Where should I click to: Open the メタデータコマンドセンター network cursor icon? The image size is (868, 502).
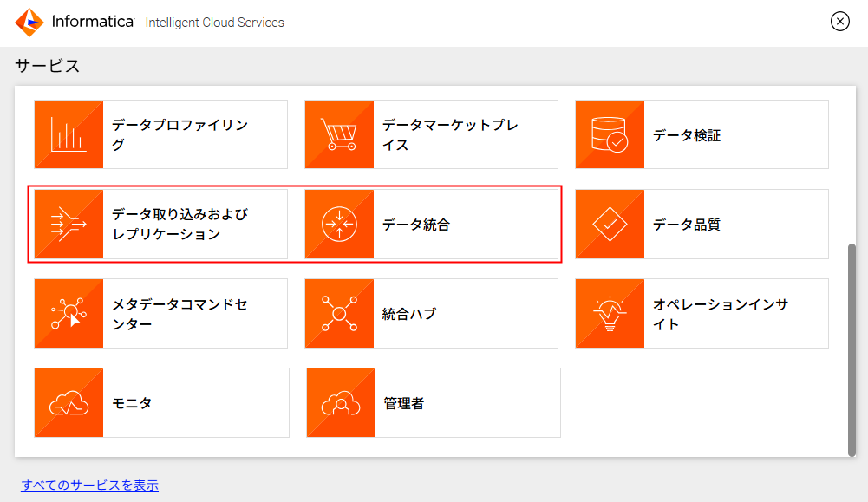69,314
